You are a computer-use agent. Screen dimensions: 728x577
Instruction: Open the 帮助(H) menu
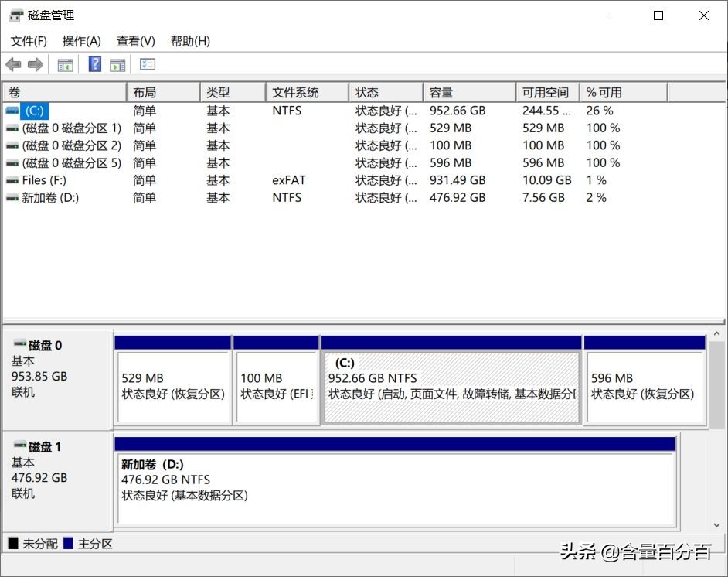(x=189, y=41)
